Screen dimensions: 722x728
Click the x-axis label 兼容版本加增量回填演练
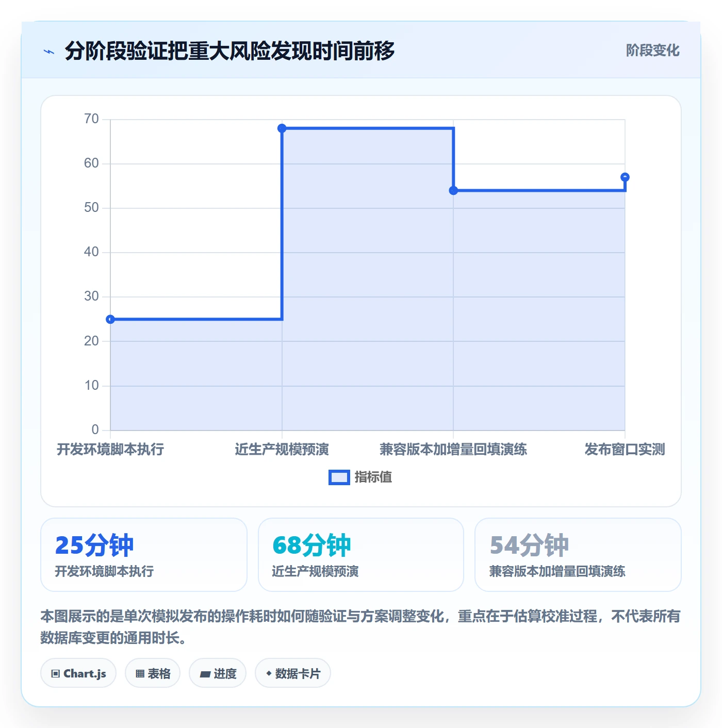tap(453, 450)
